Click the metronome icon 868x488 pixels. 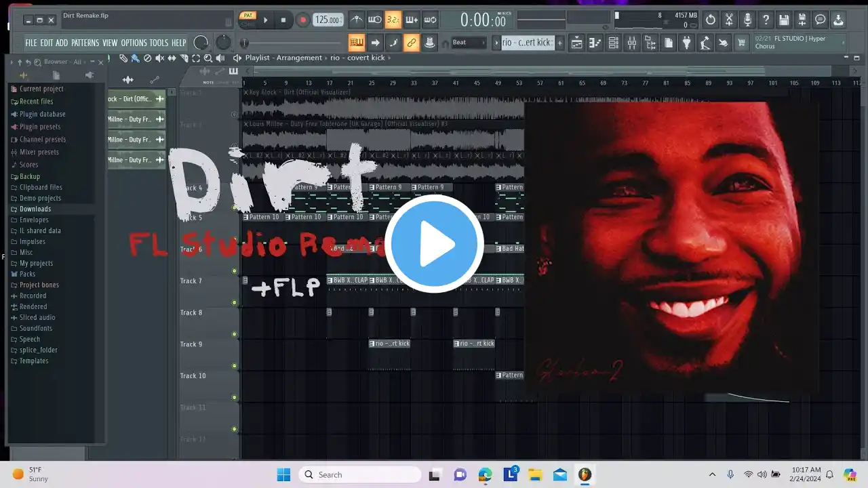tap(357, 20)
